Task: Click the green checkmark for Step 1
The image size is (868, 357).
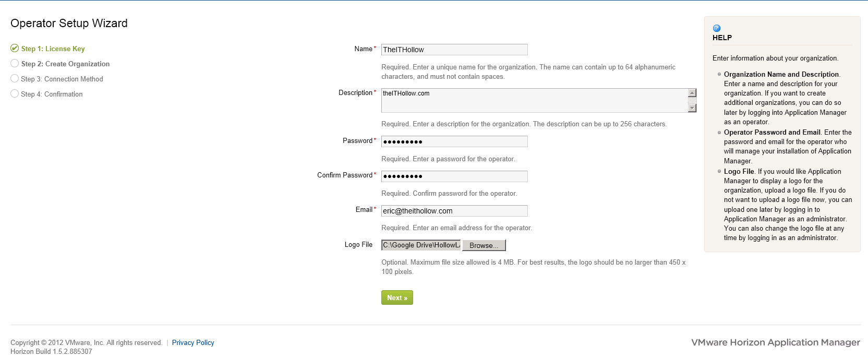Action: pos(15,48)
